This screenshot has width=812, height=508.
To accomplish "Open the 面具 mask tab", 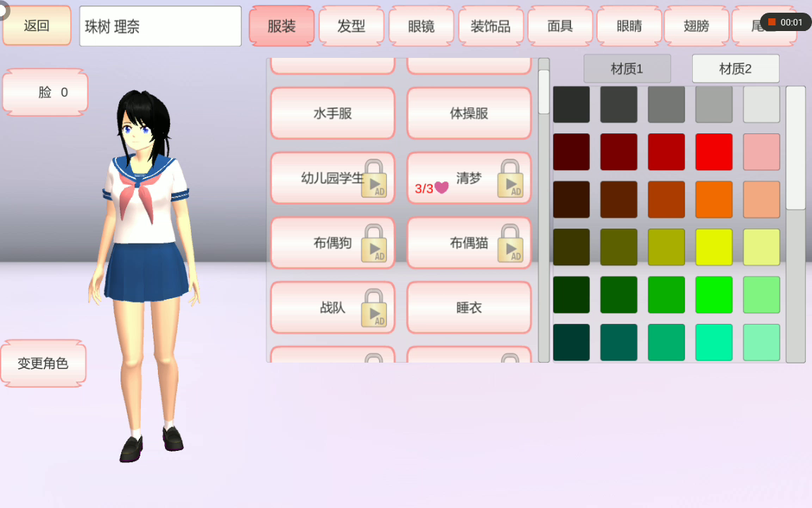I will pos(560,26).
